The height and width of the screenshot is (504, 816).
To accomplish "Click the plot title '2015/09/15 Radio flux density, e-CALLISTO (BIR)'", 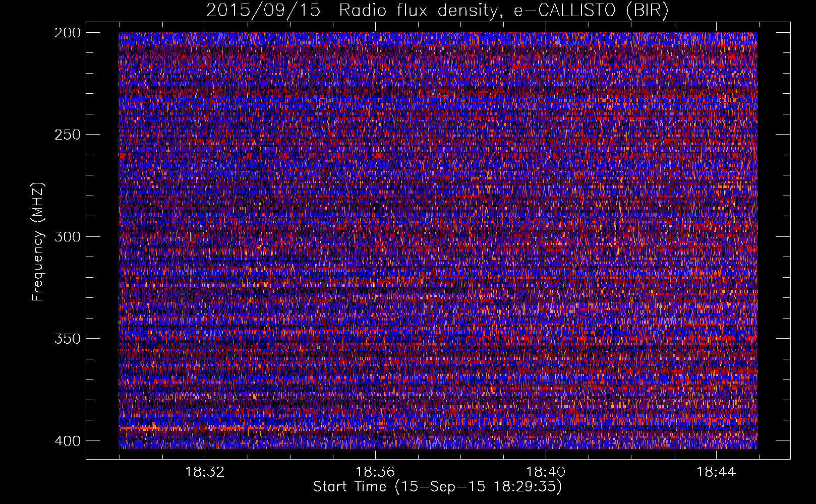I will pos(437,11).
